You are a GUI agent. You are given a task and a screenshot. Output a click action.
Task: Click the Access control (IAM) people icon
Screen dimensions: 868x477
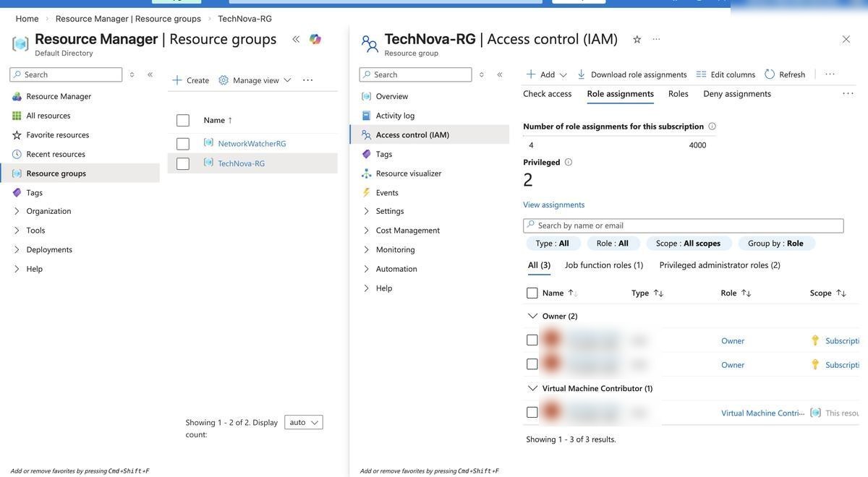click(x=366, y=135)
